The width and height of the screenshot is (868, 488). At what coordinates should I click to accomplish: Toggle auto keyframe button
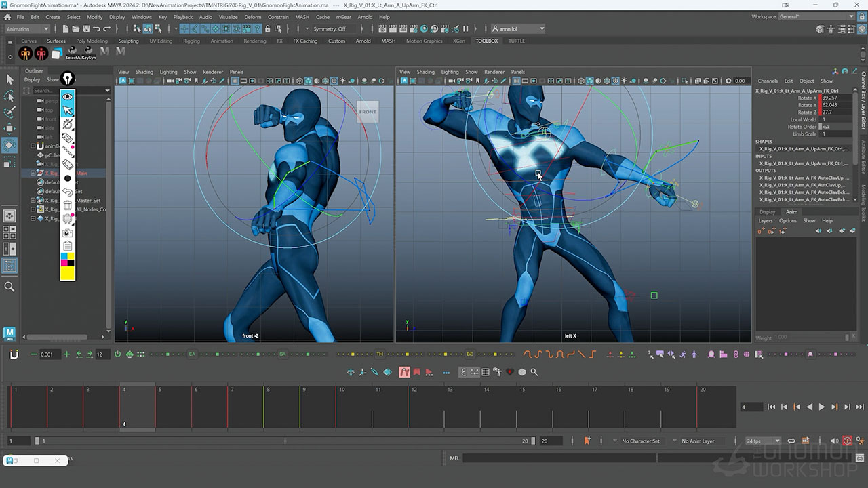tap(848, 441)
